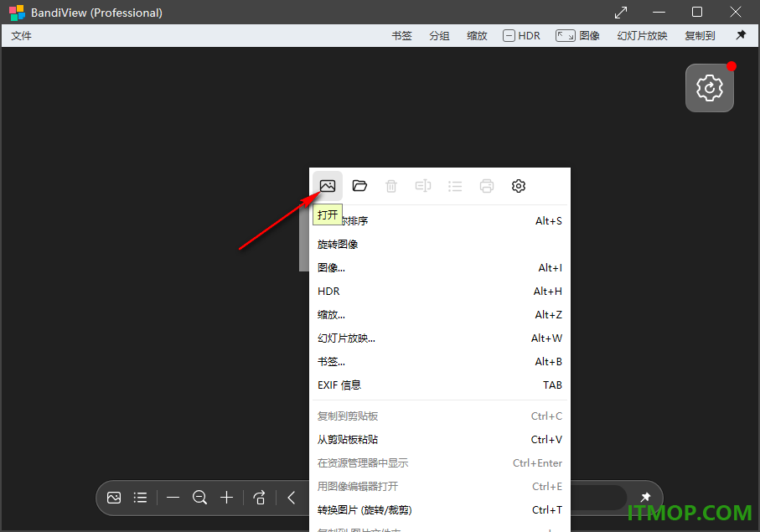The width and height of the screenshot is (760, 532).
Task: Pin the bottom toolbar
Action: (645, 497)
